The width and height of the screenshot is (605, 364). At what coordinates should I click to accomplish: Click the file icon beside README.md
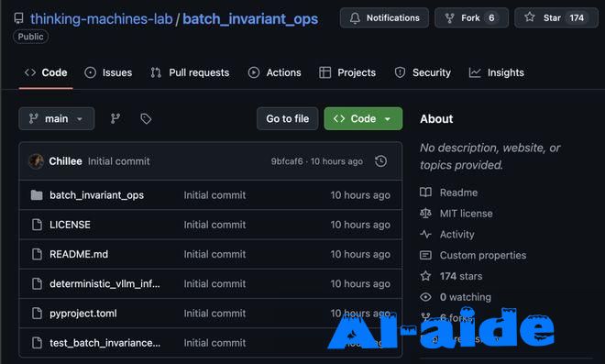coord(37,254)
